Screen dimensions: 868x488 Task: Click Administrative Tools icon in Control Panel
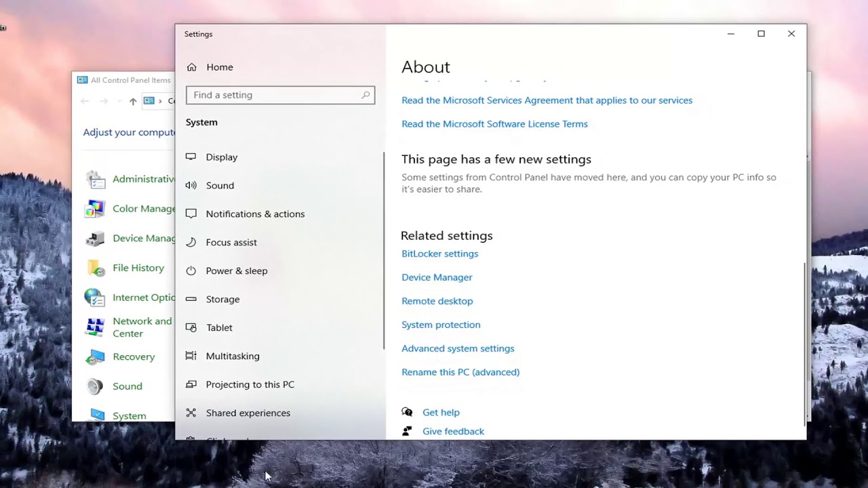[x=96, y=180]
